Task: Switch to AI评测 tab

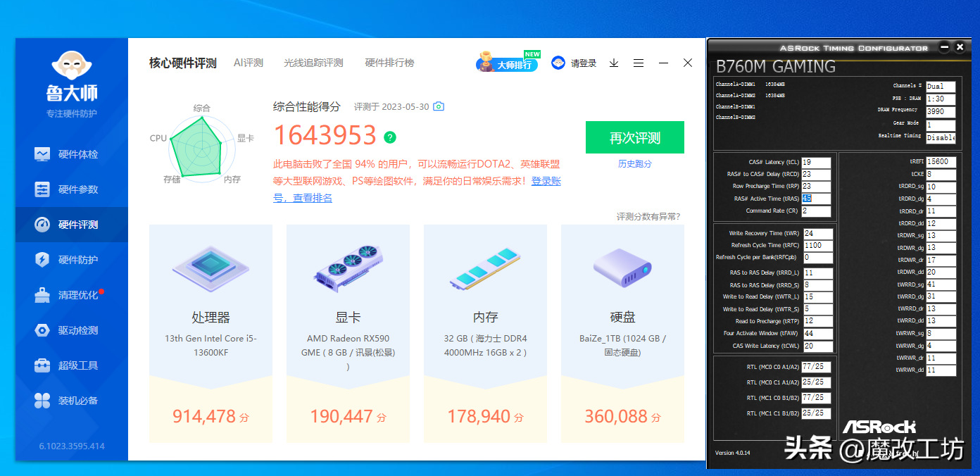Action: tap(249, 63)
